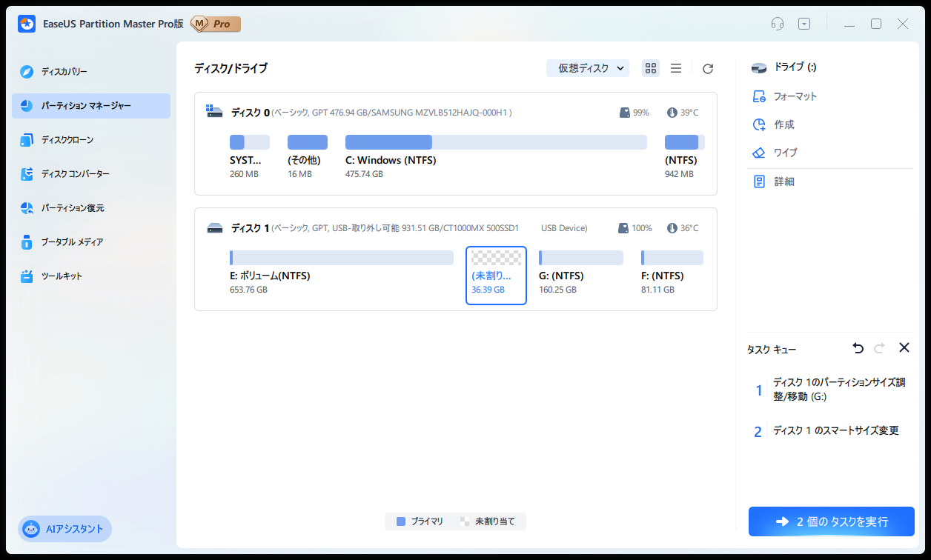The image size is (931, 560).
Task: Open the ディスカバリー sidebar item
Action: coord(91,72)
